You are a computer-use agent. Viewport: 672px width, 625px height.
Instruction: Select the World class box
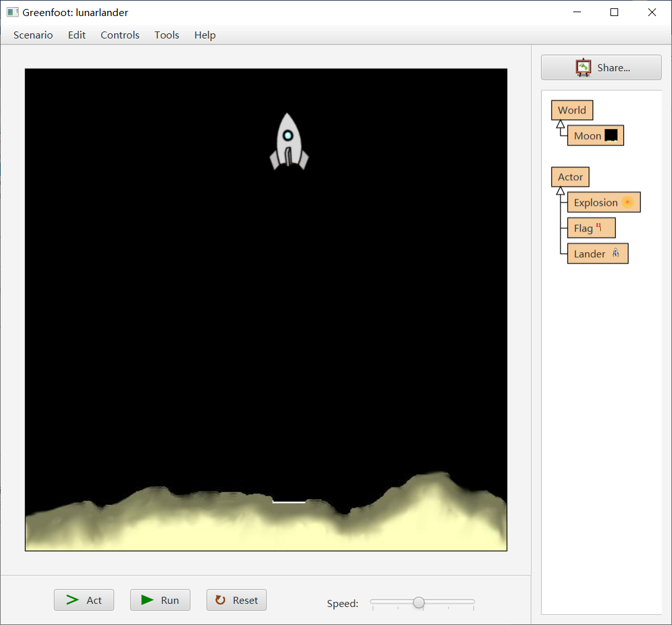(x=572, y=110)
